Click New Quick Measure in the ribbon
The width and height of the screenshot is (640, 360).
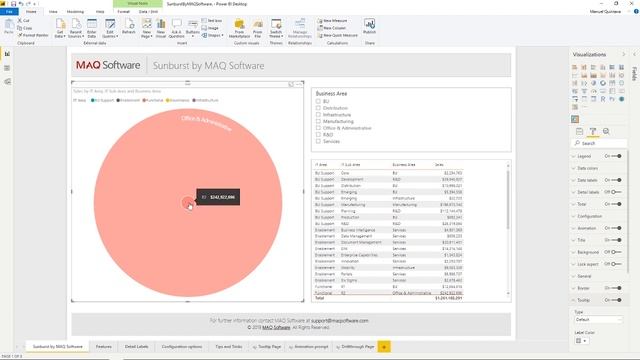click(338, 35)
